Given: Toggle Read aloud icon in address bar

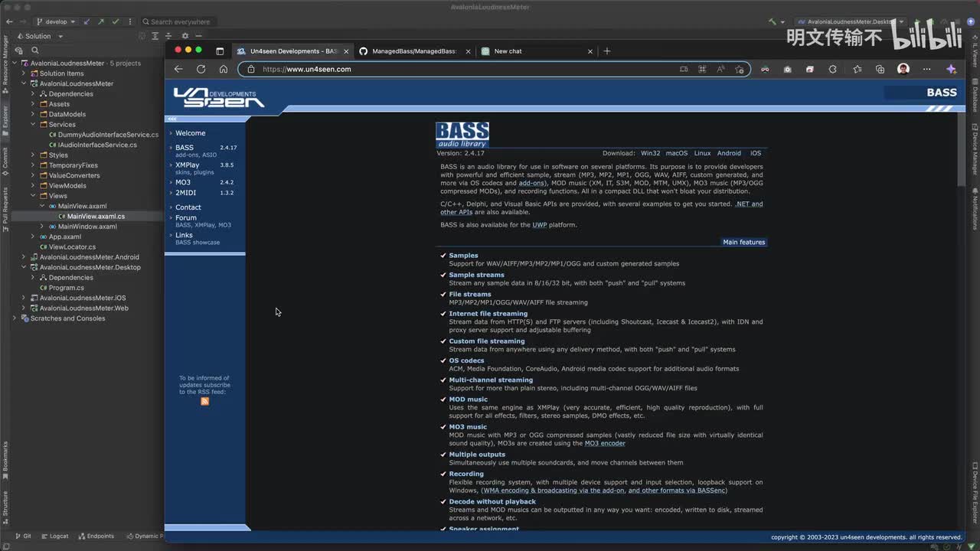Looking at the screenshot, I should point(720,69).
